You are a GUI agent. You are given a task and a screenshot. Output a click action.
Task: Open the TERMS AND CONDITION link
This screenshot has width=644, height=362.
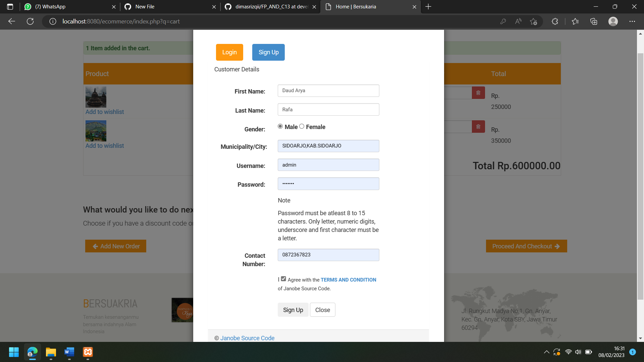pos(348,280)
